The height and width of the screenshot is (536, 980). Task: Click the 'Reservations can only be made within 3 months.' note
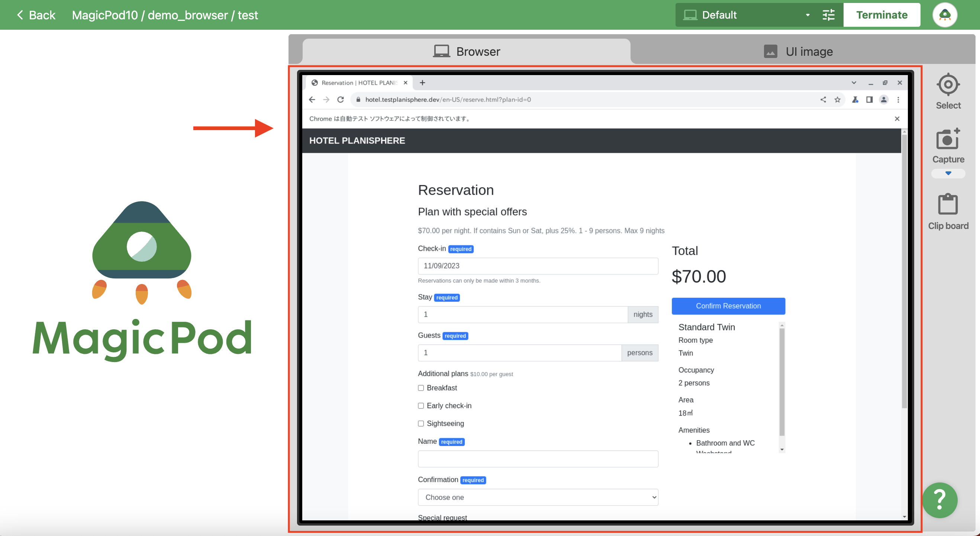click(478, 281)
